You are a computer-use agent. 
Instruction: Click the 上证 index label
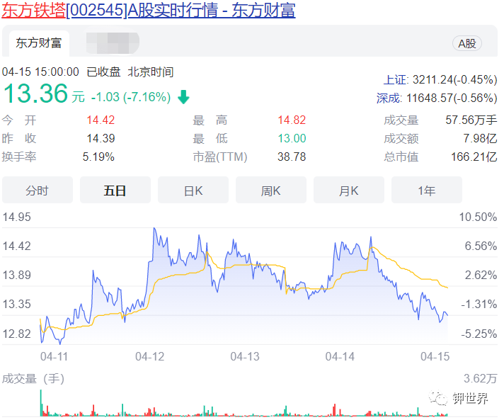(x=396, y=80)
